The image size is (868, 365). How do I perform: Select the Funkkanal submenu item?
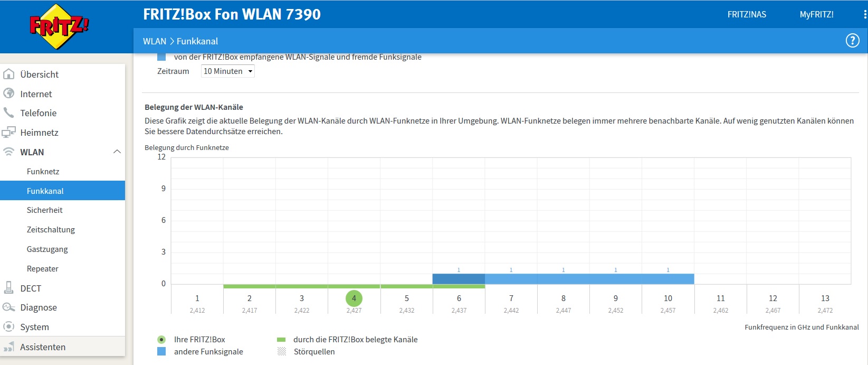pos(62,191)
